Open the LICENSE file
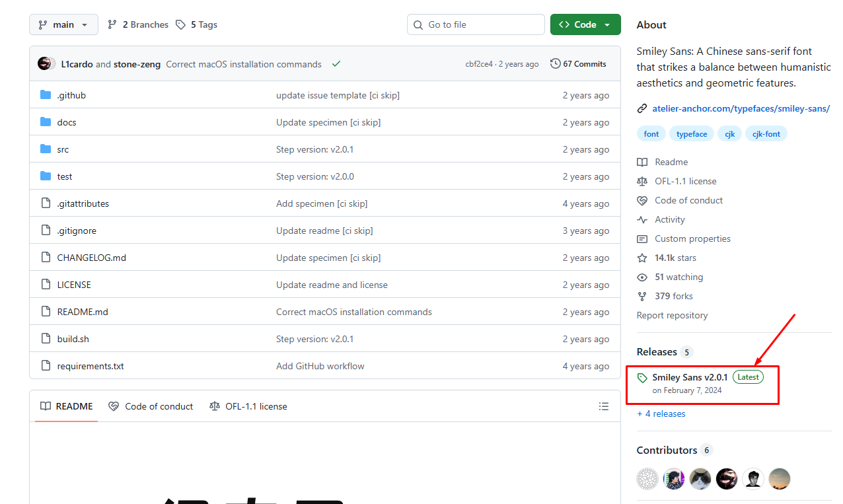The width and height of the screenshot is (843, 504). tap(74, 285)
